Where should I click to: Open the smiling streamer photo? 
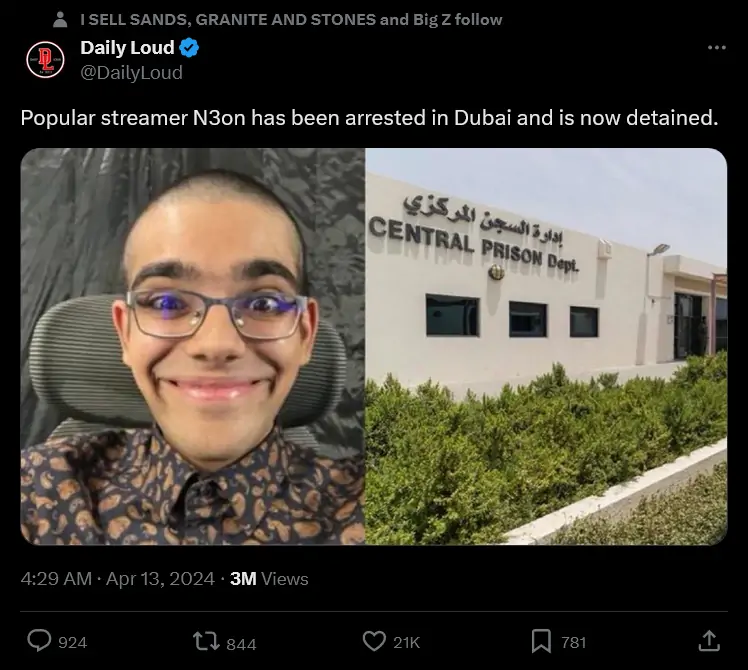click(x=193, y=346)
